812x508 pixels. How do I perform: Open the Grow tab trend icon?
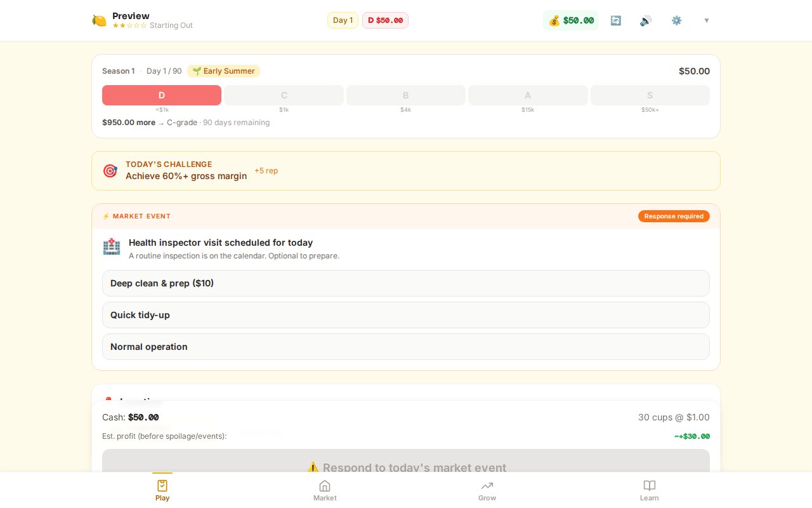[487, 486]
